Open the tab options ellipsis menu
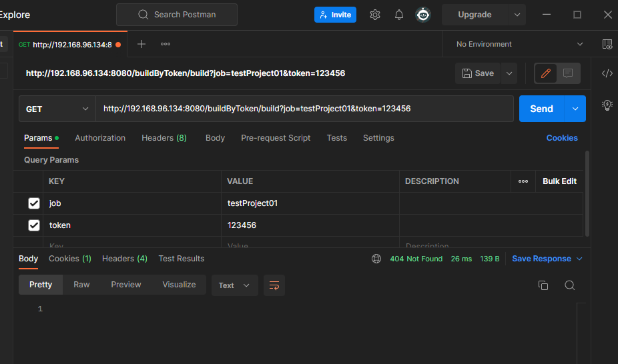The height and width of the screenshot is (364, 618). coord(166,44)
